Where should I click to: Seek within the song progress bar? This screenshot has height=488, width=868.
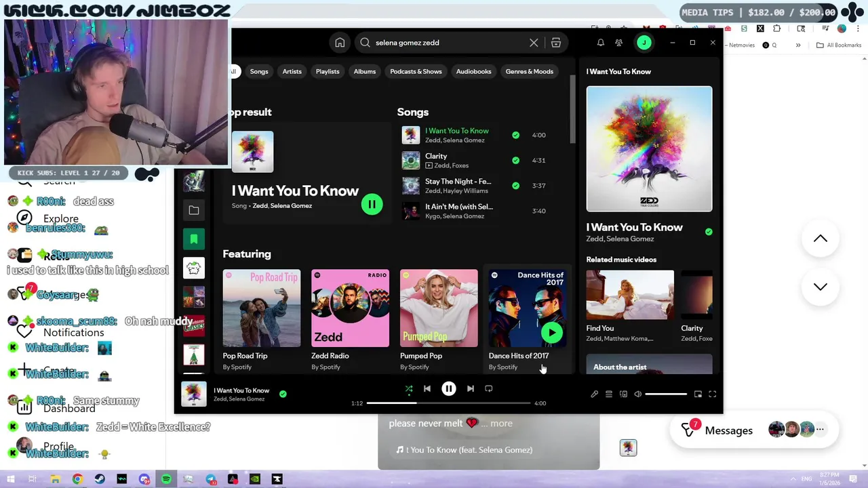[x=448, y=403]
